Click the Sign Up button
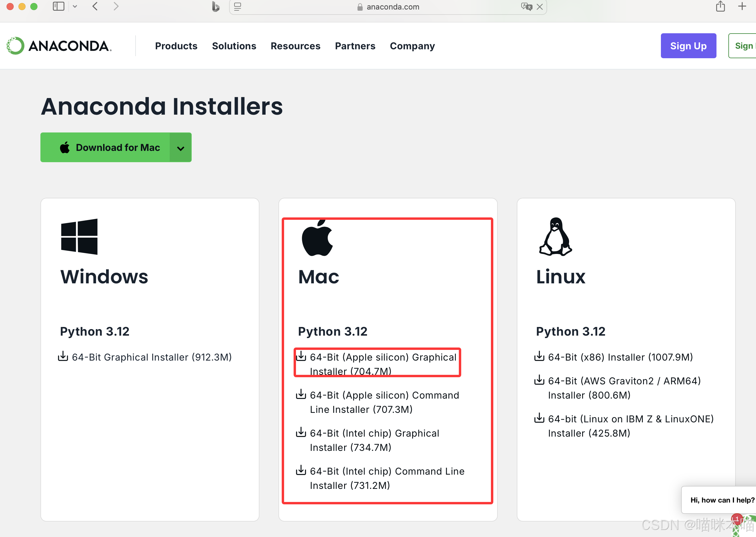Screen dimensions: 756x537 [x=688, y=46]
